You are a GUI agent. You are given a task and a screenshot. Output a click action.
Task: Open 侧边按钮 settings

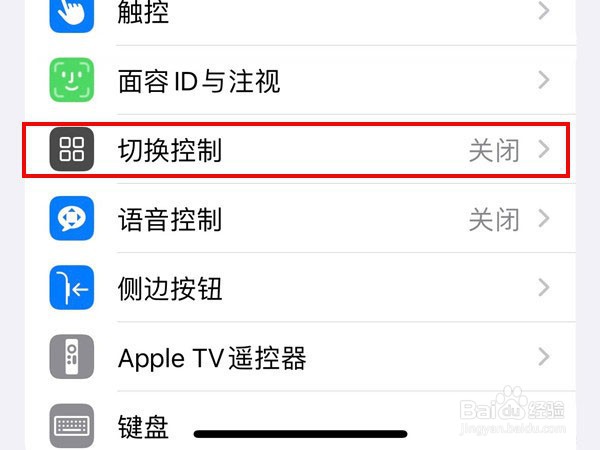300,287
